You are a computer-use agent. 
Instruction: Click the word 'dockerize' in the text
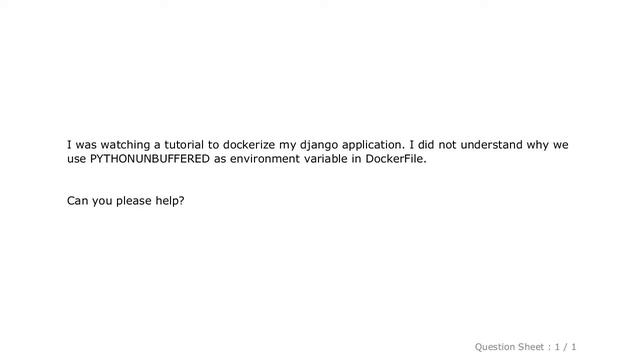pyautogui.click(x=249, y=144)
